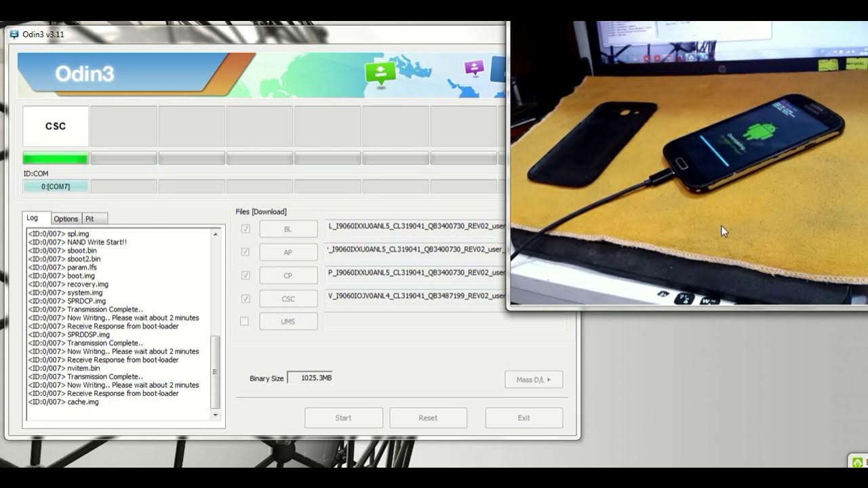
Task: Click the CSC status box
Action: click(x=56, y=126)
